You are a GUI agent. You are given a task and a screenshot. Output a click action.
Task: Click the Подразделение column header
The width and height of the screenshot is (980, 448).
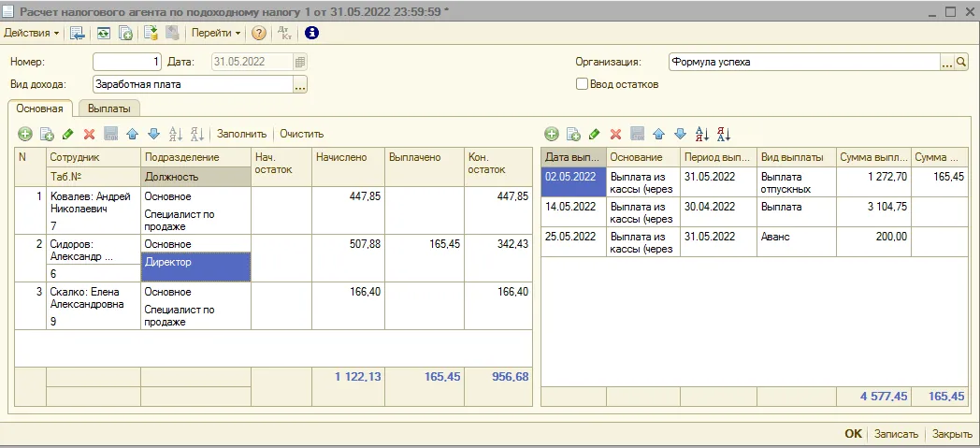[x=195, y=157]
